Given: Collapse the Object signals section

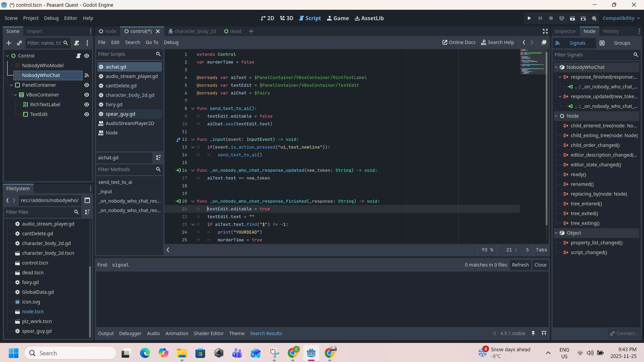Looking at the screenshot, I should coord(556,233).
